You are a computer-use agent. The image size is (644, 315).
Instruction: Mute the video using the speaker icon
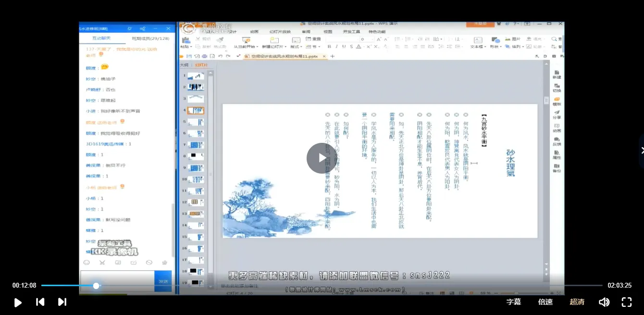pos(604,302)
